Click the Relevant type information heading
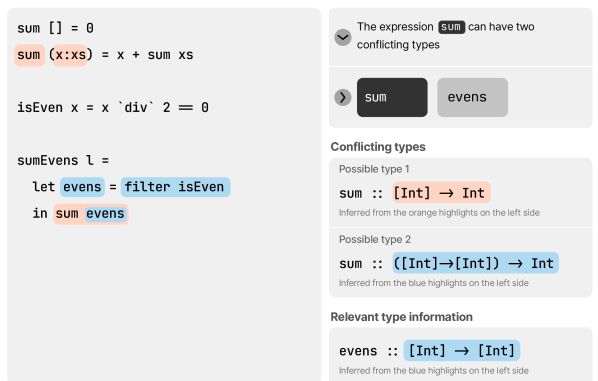Viewport: 598px width, 381px height. (x=402, y=317)
